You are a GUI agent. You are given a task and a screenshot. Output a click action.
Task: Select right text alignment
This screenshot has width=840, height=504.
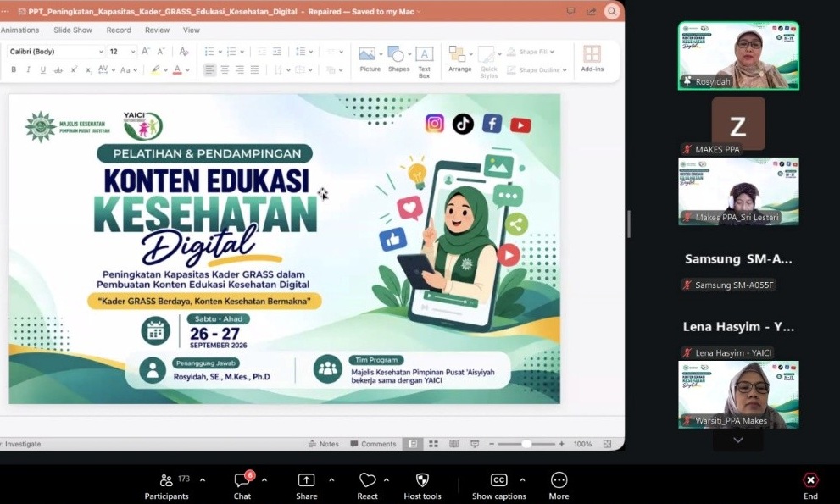coord(240,69)
